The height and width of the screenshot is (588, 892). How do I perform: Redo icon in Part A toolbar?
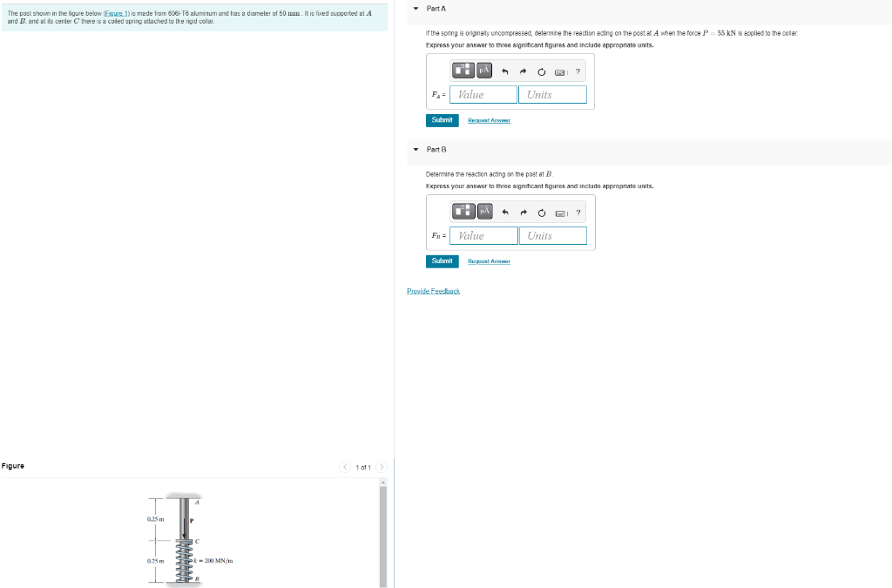pos(523,71)
